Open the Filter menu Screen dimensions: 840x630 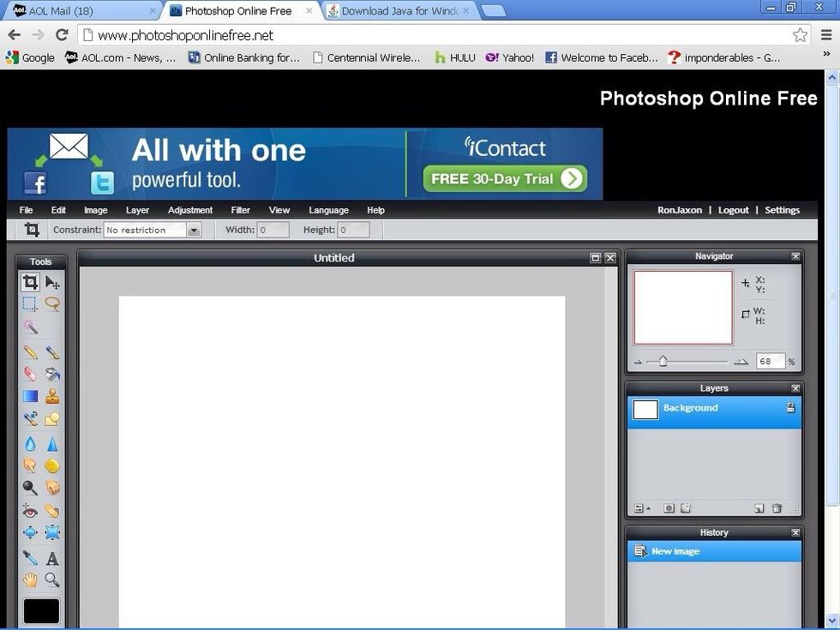(241, 210)
